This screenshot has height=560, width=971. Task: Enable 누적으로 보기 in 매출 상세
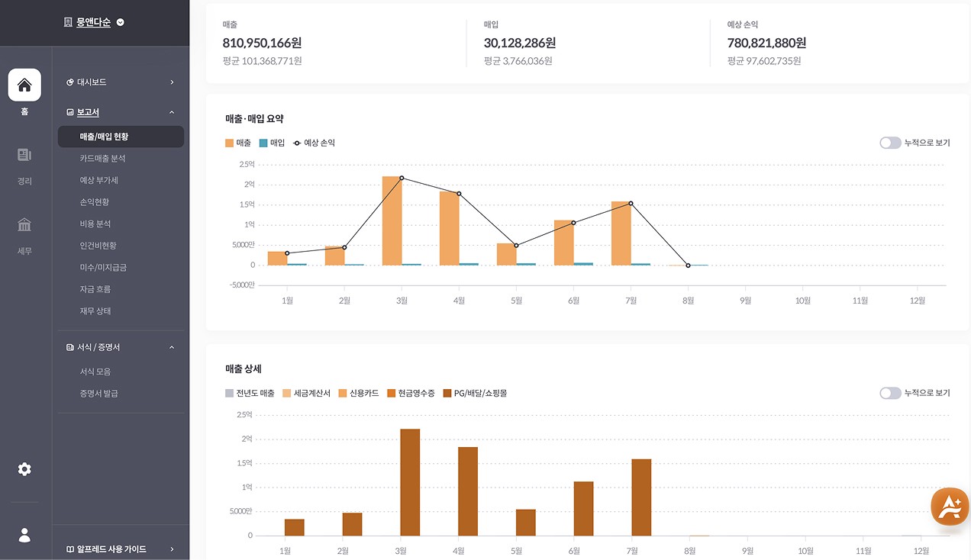(890, 392)
